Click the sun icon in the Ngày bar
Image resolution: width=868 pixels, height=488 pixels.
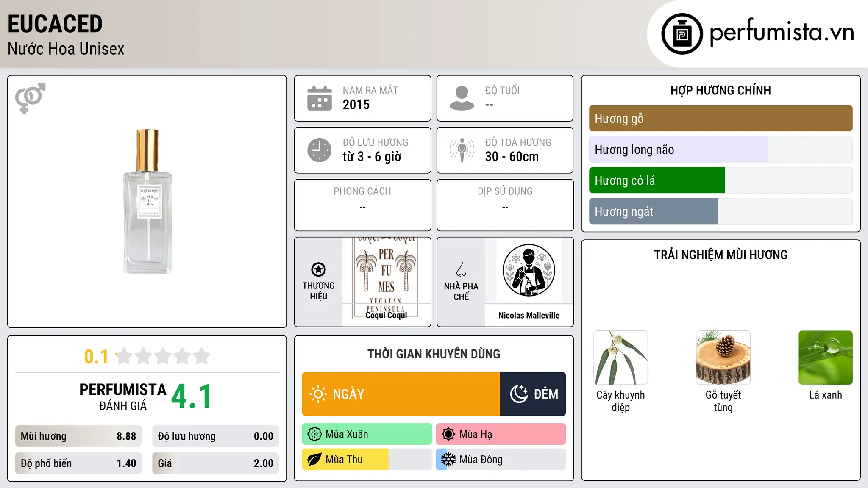pos(318,394)
